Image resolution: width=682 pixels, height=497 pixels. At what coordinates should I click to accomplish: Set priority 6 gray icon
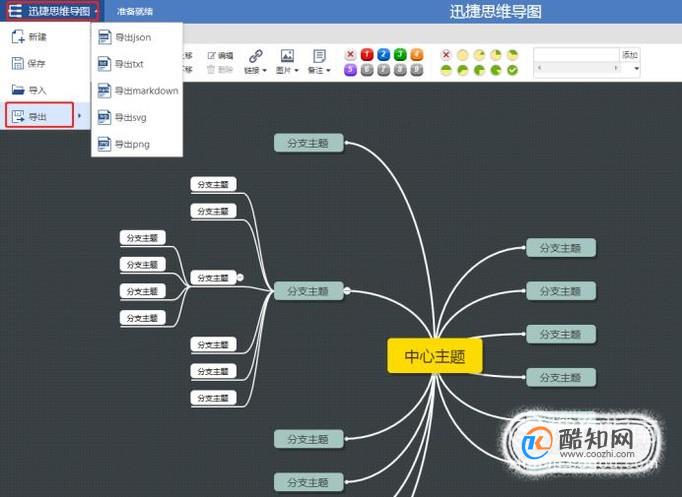tap(367, 70)
